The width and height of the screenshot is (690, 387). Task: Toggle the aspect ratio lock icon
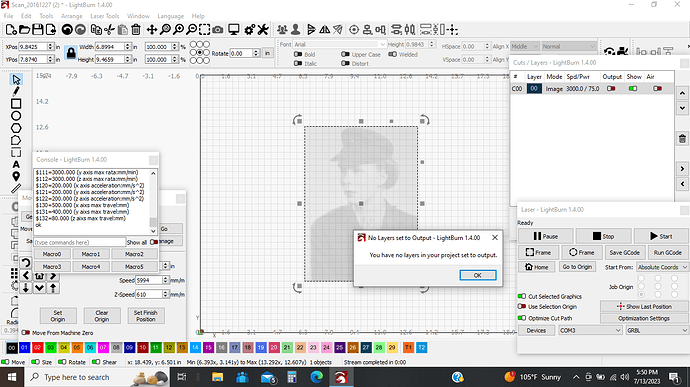click(x=71, y=53)
